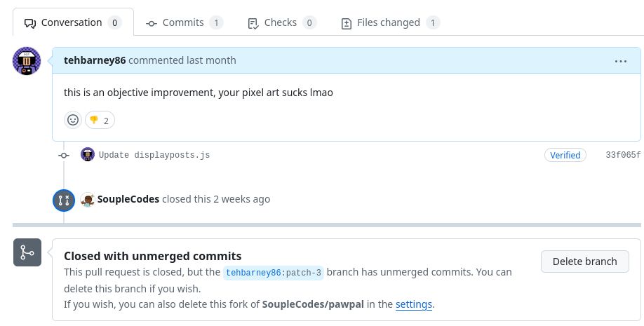The height and width of the screenshot is (326, 644).
Task: Click the git branch merge status icon
Action: pyautogui.click(x=27, y=252)
